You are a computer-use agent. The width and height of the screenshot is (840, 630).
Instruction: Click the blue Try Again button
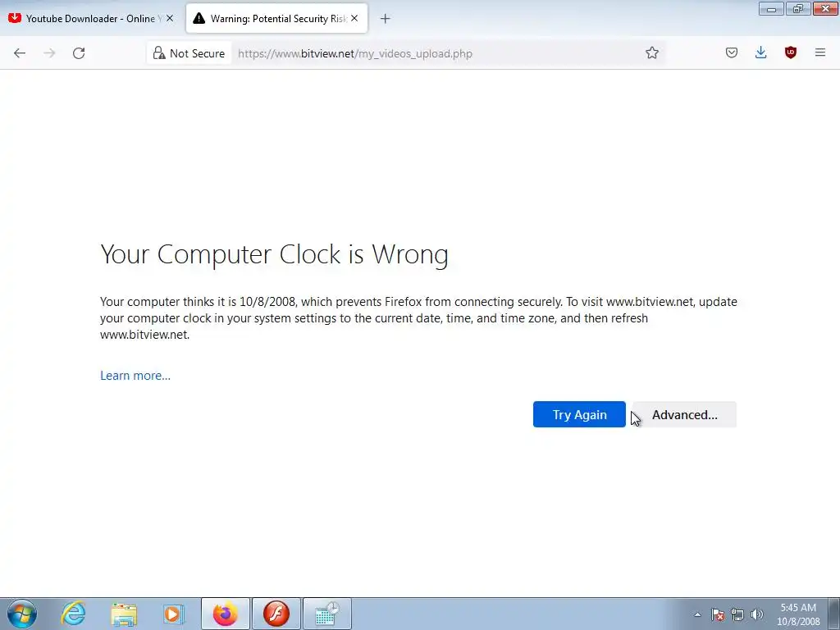579,414
